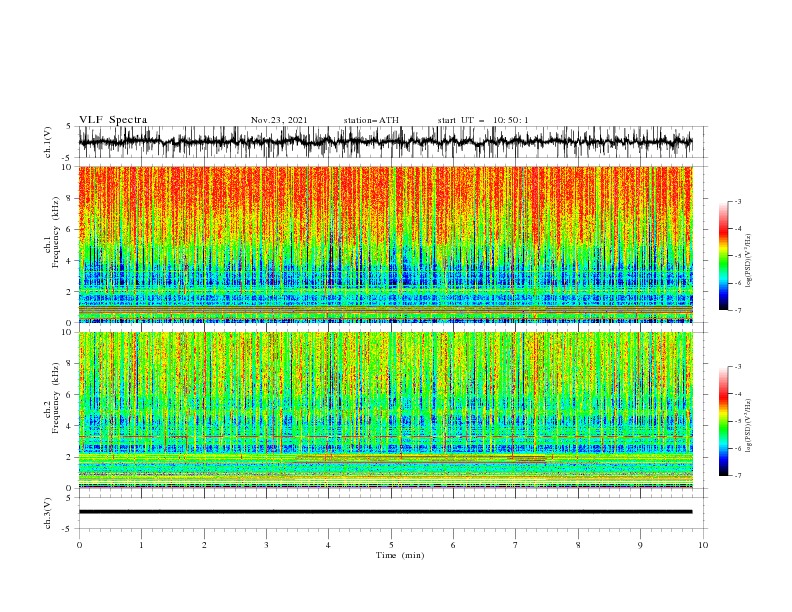This screenshot has height=612, width=792.
Task: Click the "-7" label on ch.1 colorbar
Action: (738, 310)
